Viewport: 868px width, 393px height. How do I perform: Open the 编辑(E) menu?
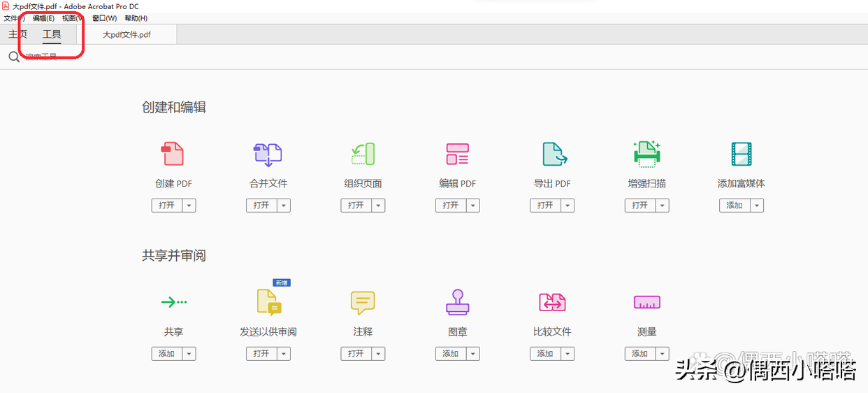(x=43, y=18)
